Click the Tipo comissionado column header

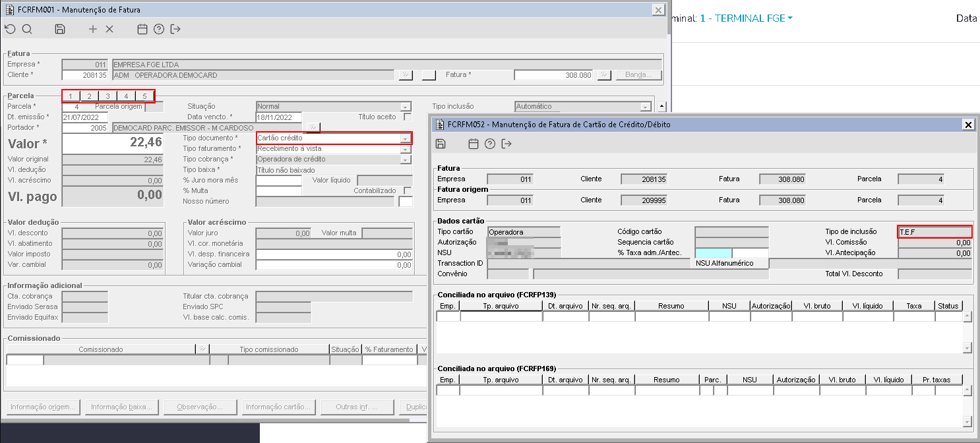point(269,349)
